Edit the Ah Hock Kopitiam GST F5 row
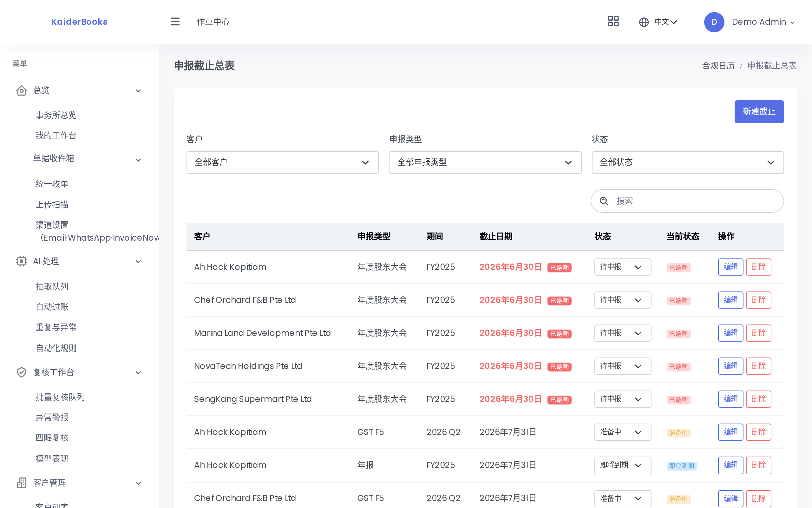The height and width of the screenshot is (508, 812). pyautogui.click(x=730, y=432)
